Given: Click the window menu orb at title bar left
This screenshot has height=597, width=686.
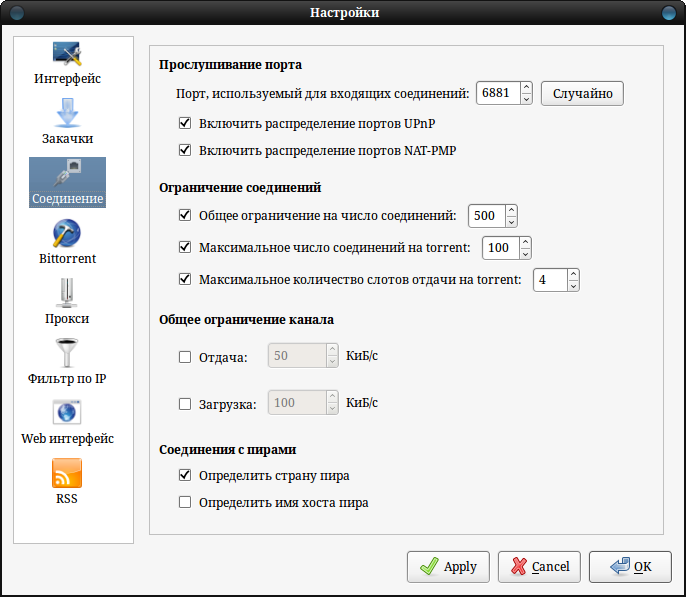Looking at the screenshot, I should 17,12.
